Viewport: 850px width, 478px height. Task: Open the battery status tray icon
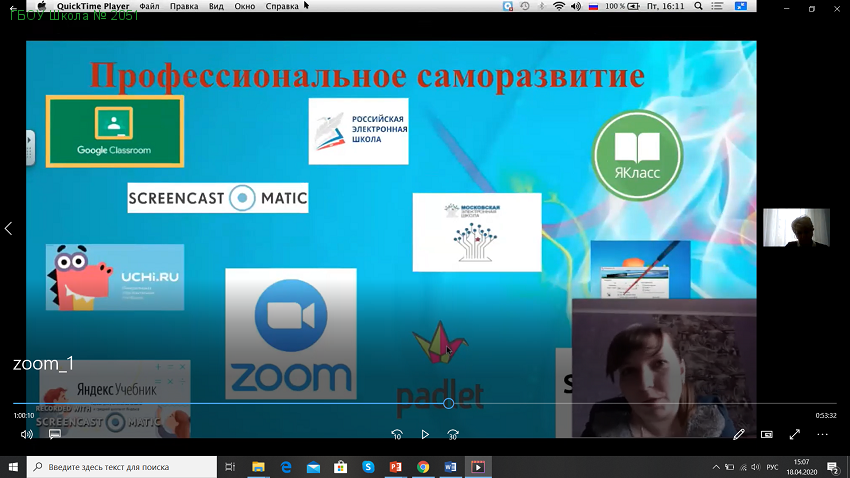pyautogui.click(x=730, y=467)
